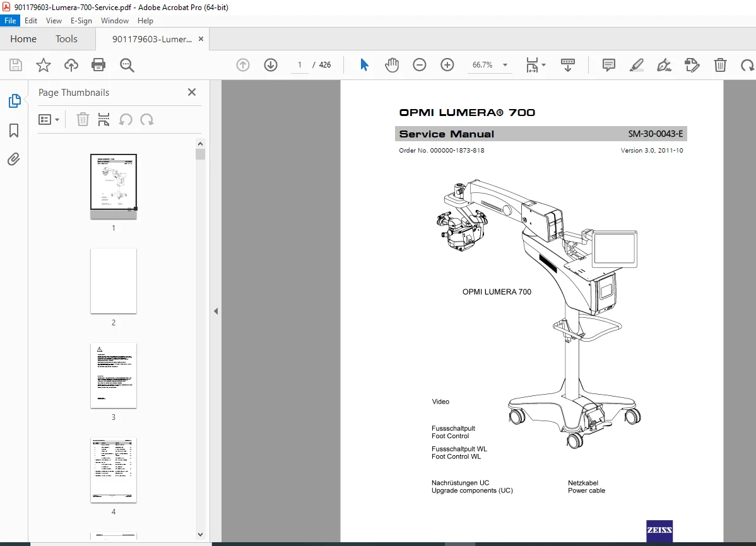
Task: Click the Save file icon
Action: (16, 65)
